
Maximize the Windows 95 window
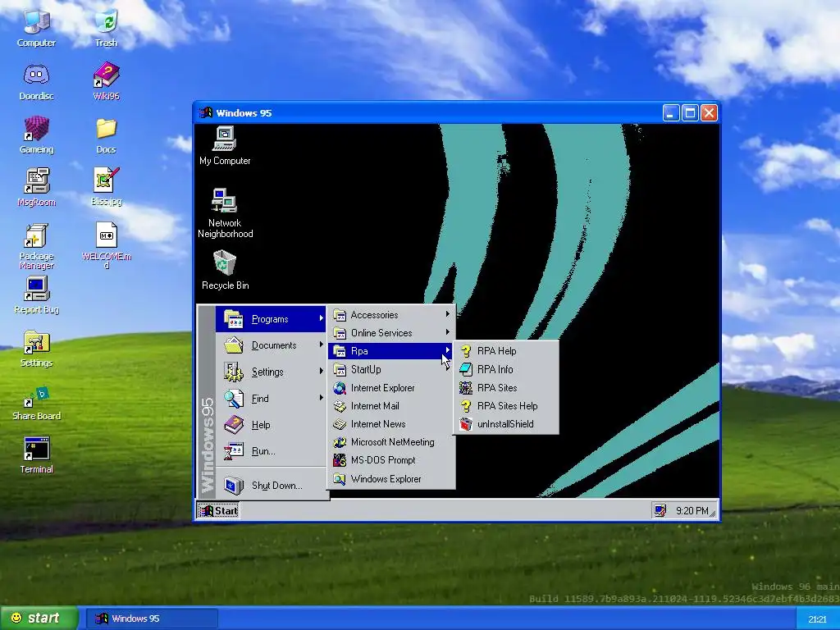coord(690,112)
